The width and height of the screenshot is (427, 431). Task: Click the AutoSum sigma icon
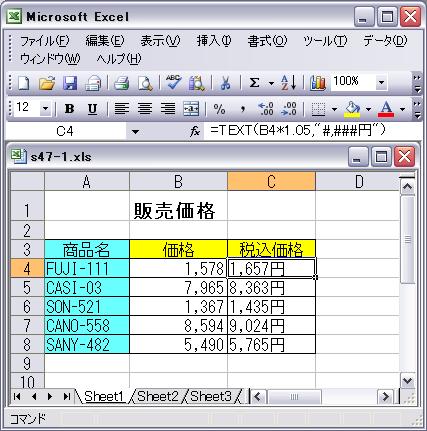[254, 83]
